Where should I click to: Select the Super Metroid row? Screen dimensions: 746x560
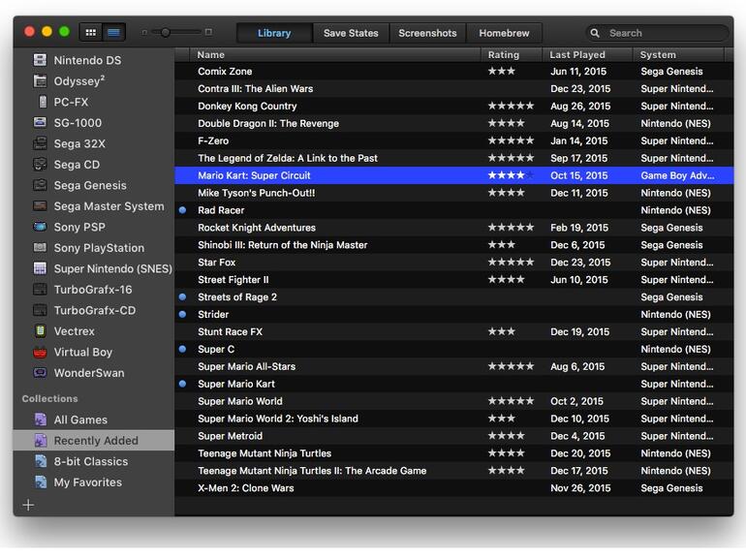tap(453, 436)
